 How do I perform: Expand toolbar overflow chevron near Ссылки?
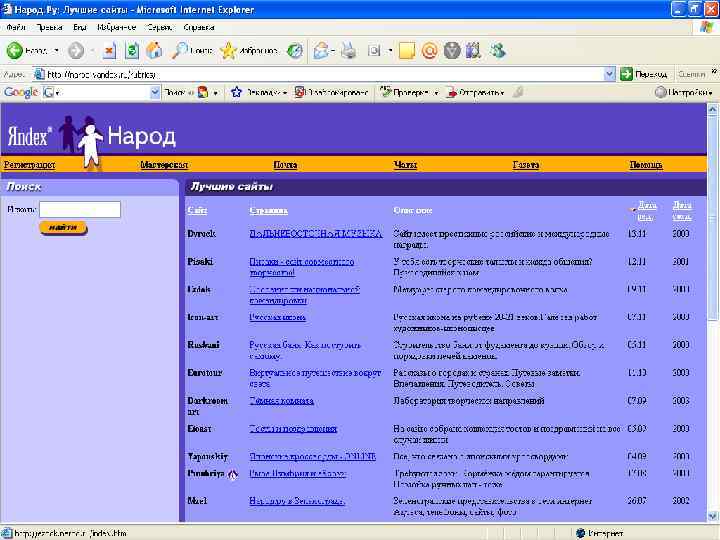[x=714, y=71]
